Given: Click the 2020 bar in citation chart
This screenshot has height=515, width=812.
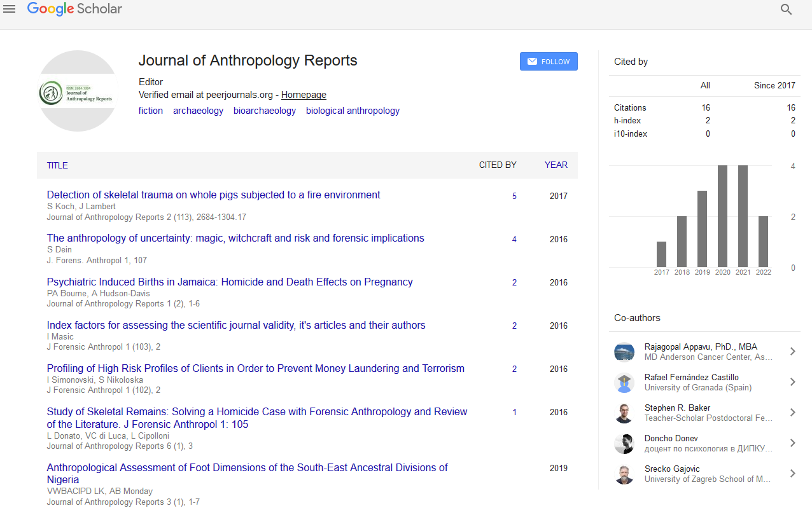Looking at the screenshot, I should tap(722, 216).
